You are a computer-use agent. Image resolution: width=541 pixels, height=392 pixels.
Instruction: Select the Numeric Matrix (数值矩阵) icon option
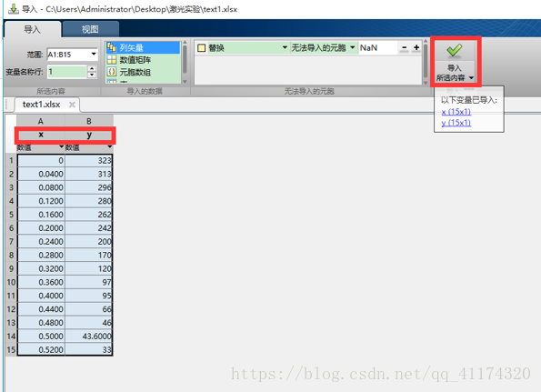coord(111,60)
